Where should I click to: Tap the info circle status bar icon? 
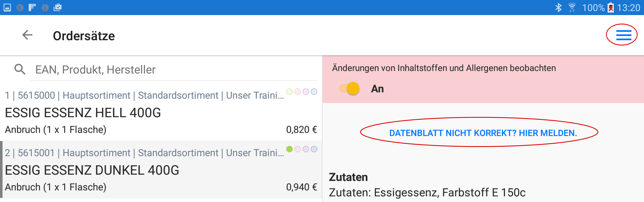(45, 8)
